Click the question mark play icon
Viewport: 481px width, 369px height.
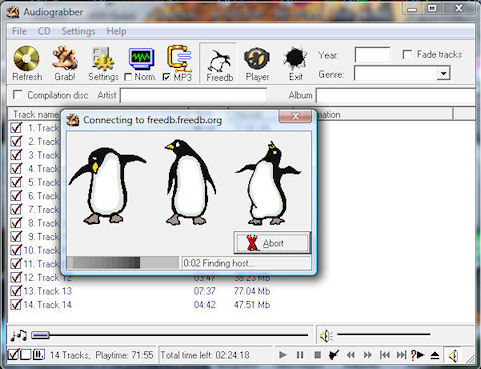417,355
